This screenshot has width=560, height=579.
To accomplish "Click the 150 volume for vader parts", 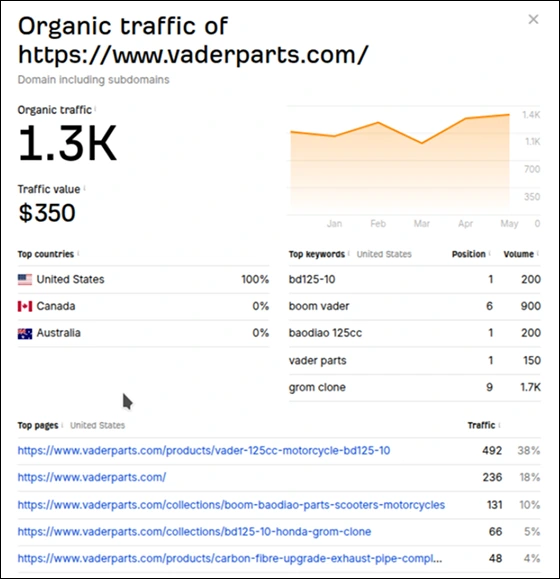I will [532, 360].
